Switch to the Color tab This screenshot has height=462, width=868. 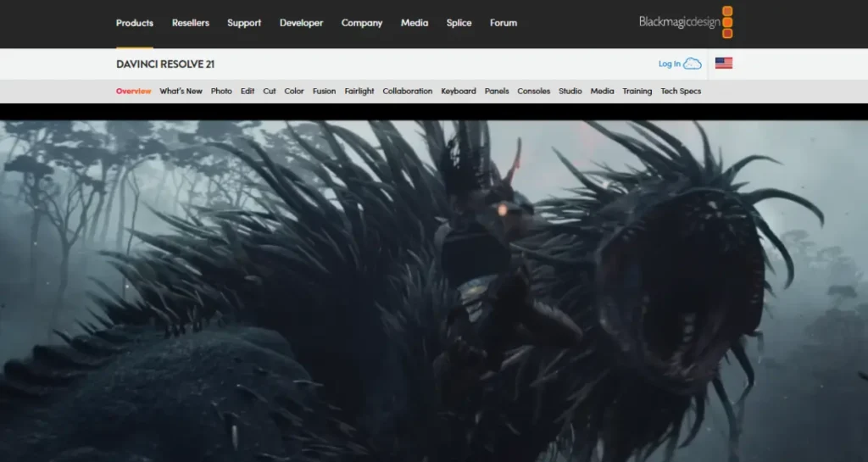coord(294,92)
